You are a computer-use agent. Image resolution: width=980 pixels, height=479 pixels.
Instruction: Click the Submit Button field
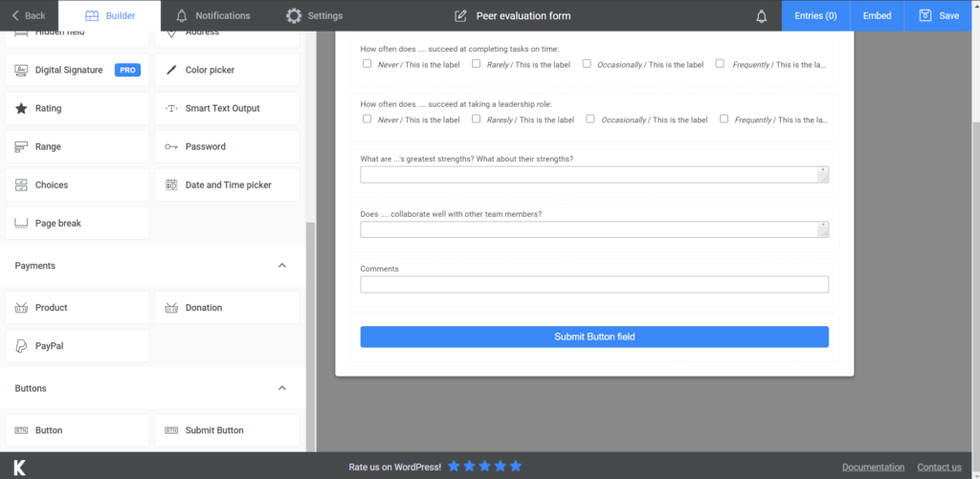pos(594,337)
